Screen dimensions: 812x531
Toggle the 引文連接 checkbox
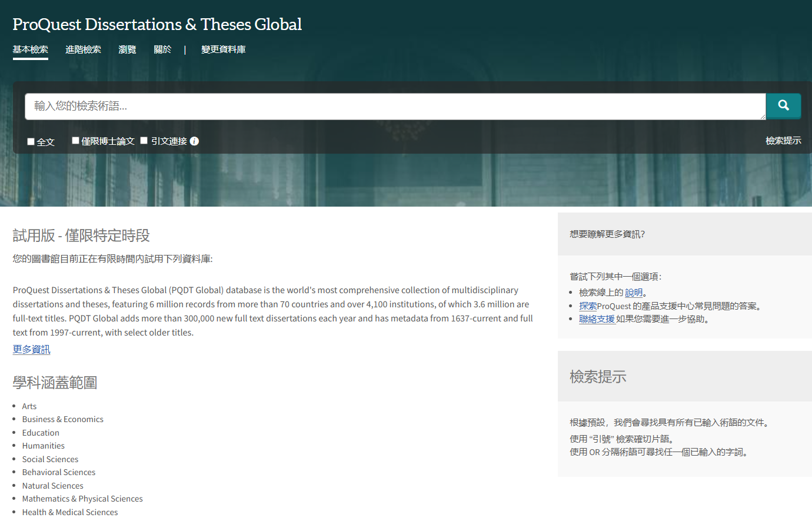(144, 140)
